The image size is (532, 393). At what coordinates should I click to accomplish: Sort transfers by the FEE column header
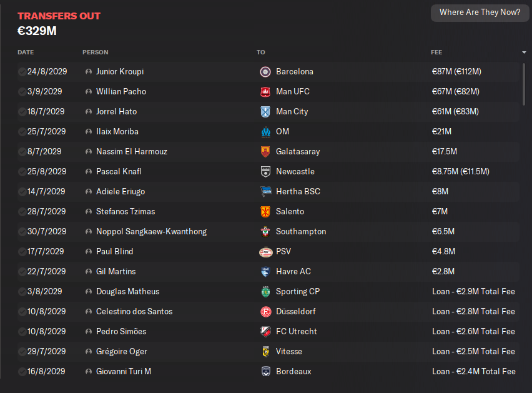436,52
